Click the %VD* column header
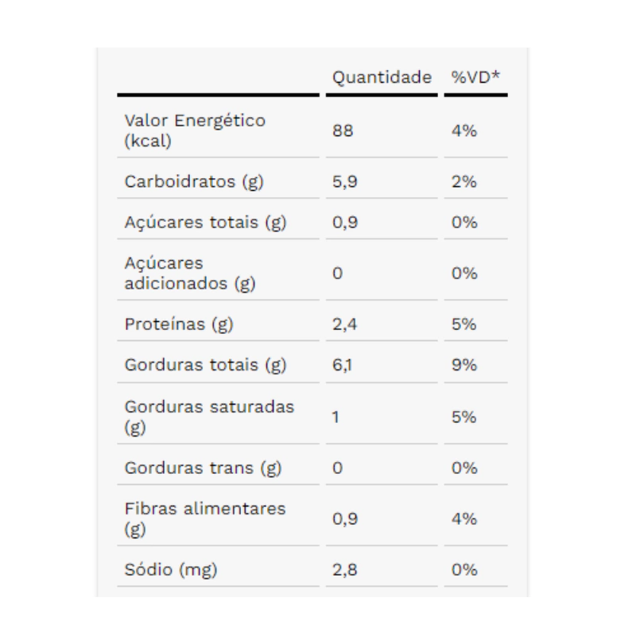This screenshot has width=644, height=644. [475, 77]
